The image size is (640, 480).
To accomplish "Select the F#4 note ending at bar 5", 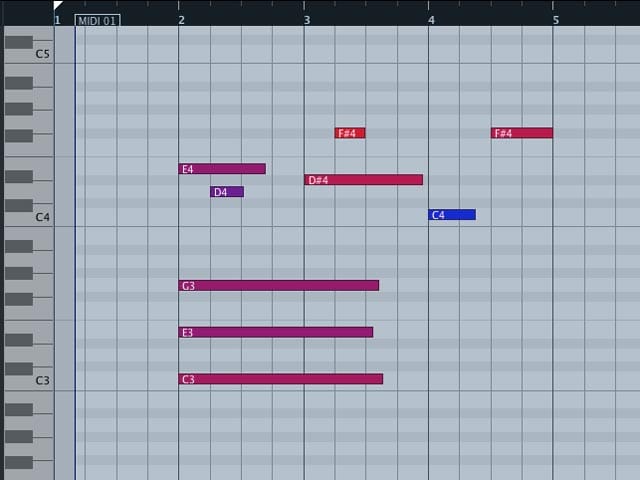I will pos(522,133).
